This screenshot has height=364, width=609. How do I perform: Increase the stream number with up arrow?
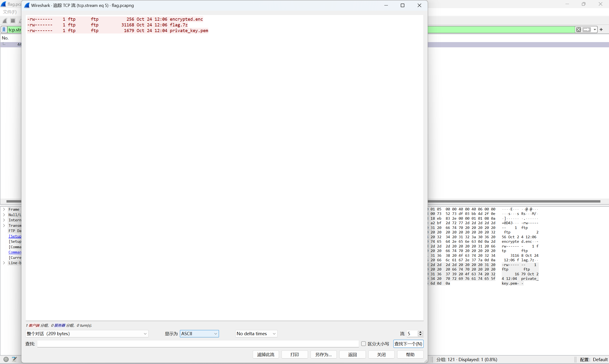click(421, 332)
